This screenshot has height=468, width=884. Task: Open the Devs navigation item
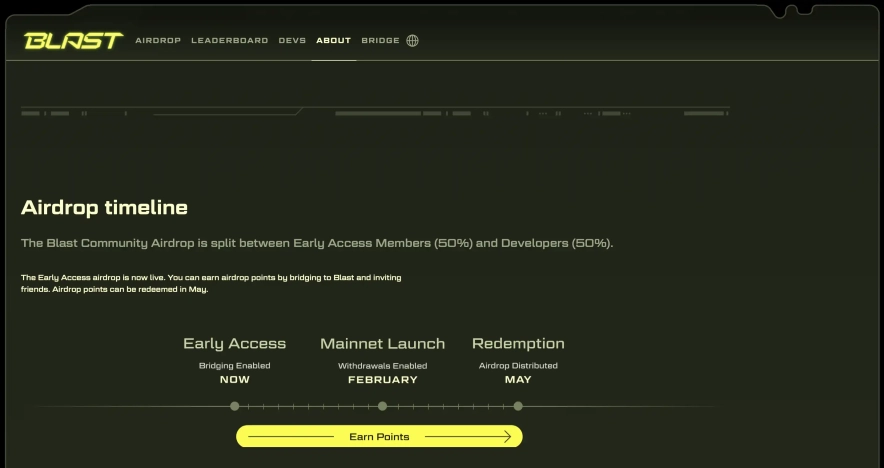pyautogui.click(x=292, y=41)
